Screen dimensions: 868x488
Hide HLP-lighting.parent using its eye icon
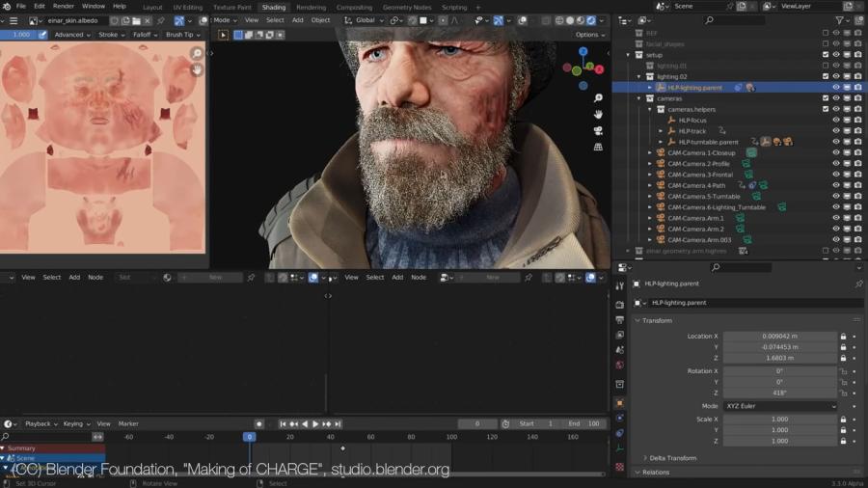tap(836, 88)
